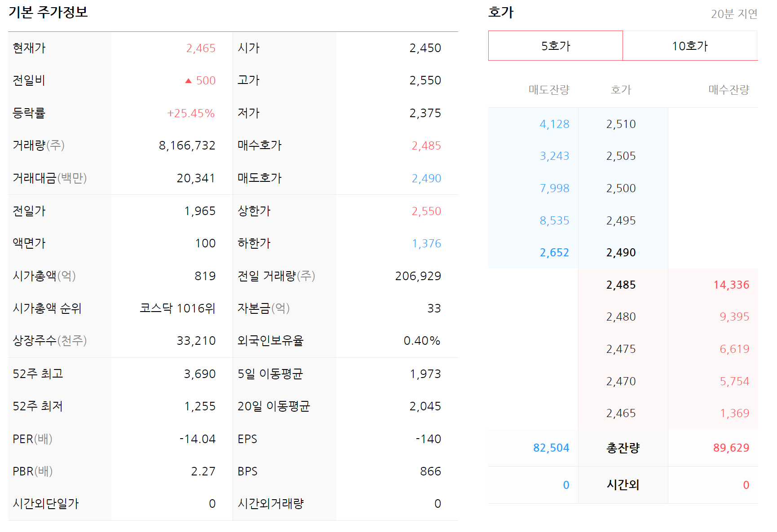Click the change rate +25.45%

[x=191, y=113]
